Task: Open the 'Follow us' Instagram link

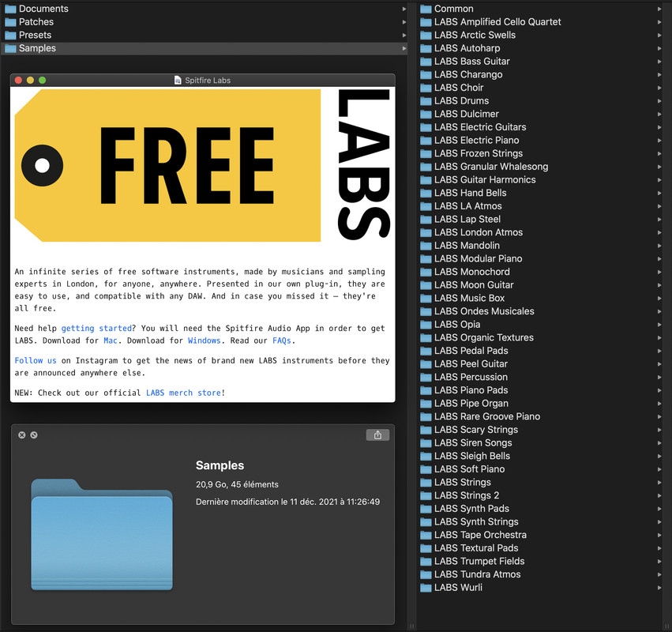Action: click(36, 360)
